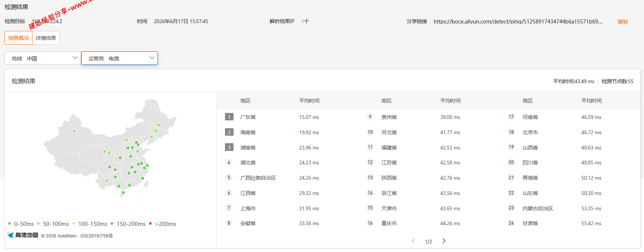Screen dimensions: 644x252
Task: Toggle the >200ms legend item
Action: [162, 224]
